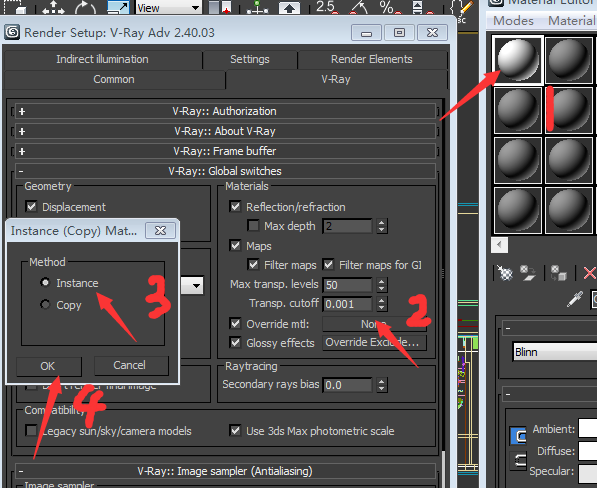
Task: Pick material from object with eyedropper
Action: [x=574, y=299]
